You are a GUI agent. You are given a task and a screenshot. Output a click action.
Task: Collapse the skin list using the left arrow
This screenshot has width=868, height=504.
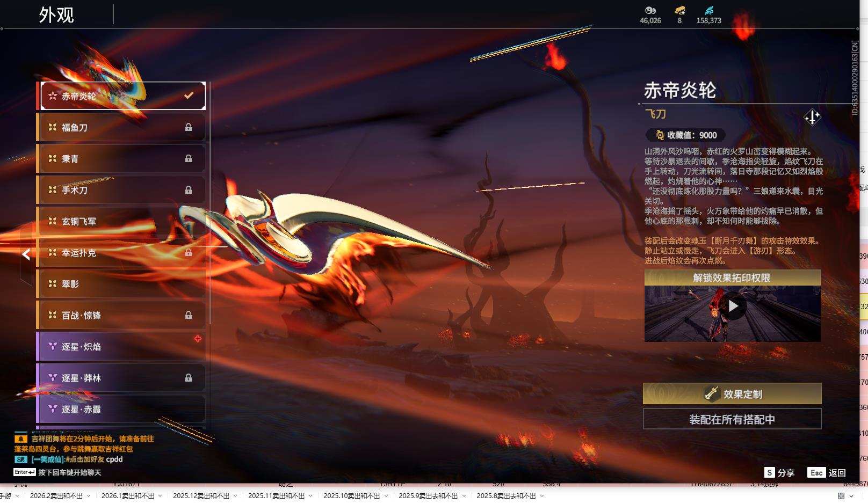click(25, 254)
